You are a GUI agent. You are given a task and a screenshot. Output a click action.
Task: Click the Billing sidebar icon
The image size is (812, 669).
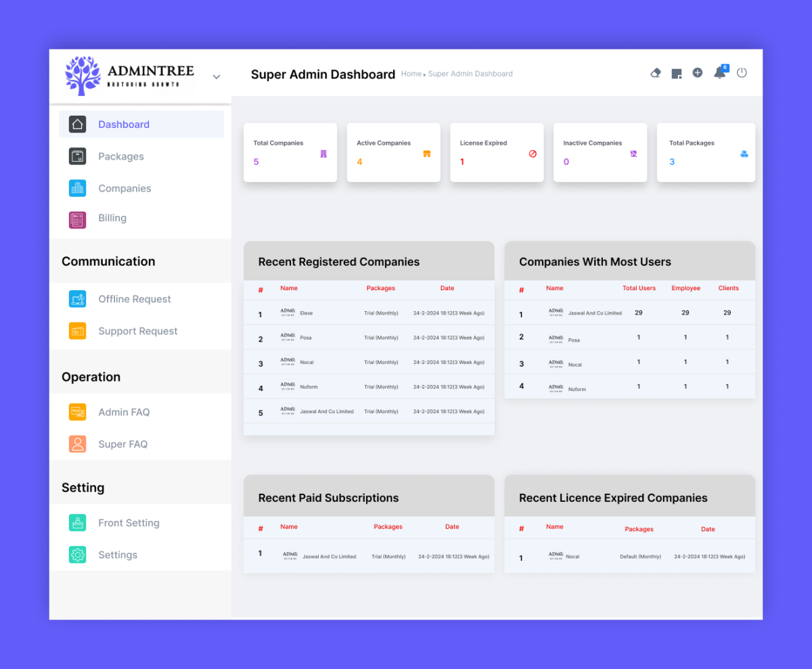tap(78, 220)
